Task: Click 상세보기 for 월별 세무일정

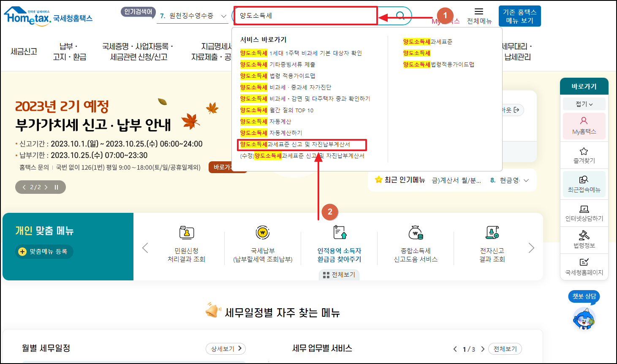Action: click(226, 349)
